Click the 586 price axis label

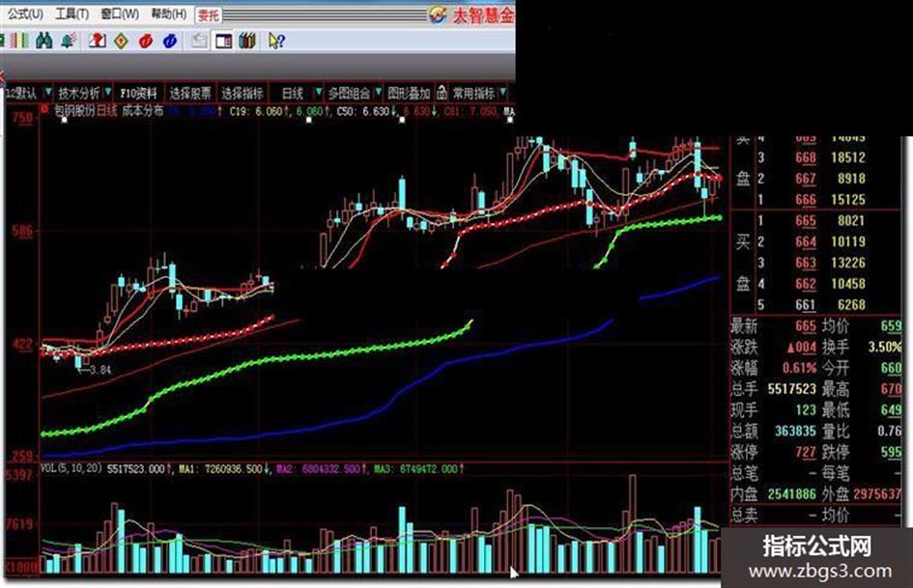click(23, 231)
